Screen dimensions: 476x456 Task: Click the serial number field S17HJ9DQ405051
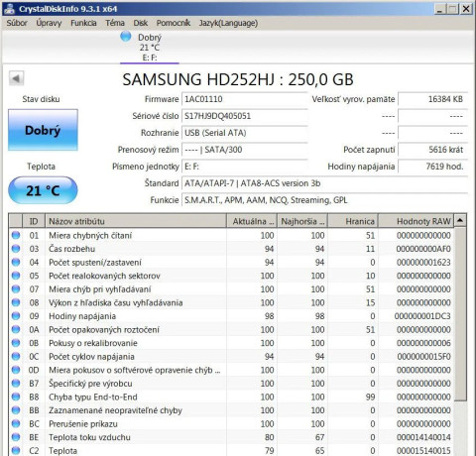coord(245,116)
